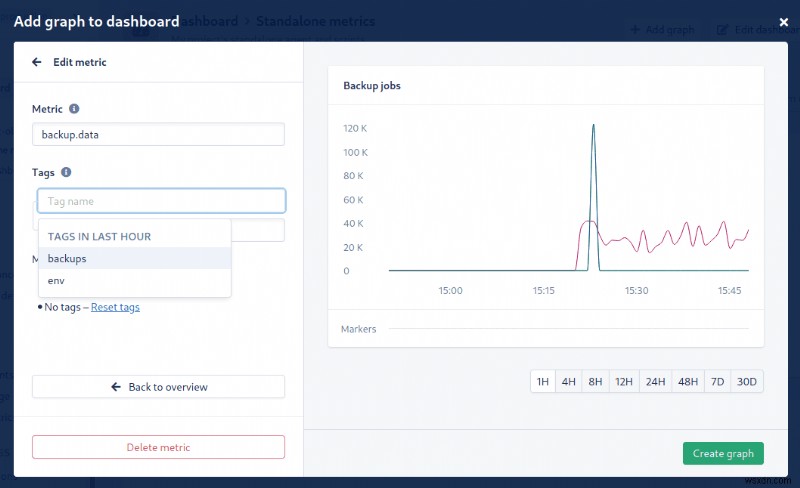Open the Metric info icon
The image size is (800, 488).
[74, 109]
